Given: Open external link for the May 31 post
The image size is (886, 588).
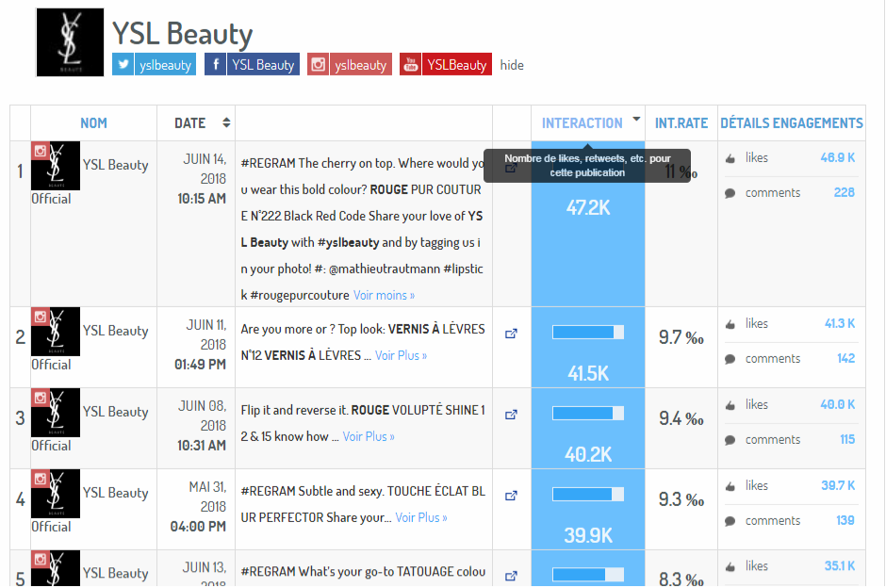Looking at the screenshot, I should tap(511, 496).
